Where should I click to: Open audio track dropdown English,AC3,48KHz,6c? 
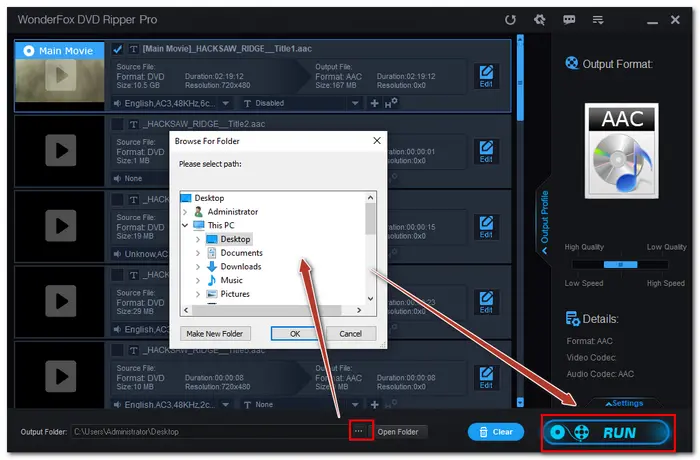226,104
